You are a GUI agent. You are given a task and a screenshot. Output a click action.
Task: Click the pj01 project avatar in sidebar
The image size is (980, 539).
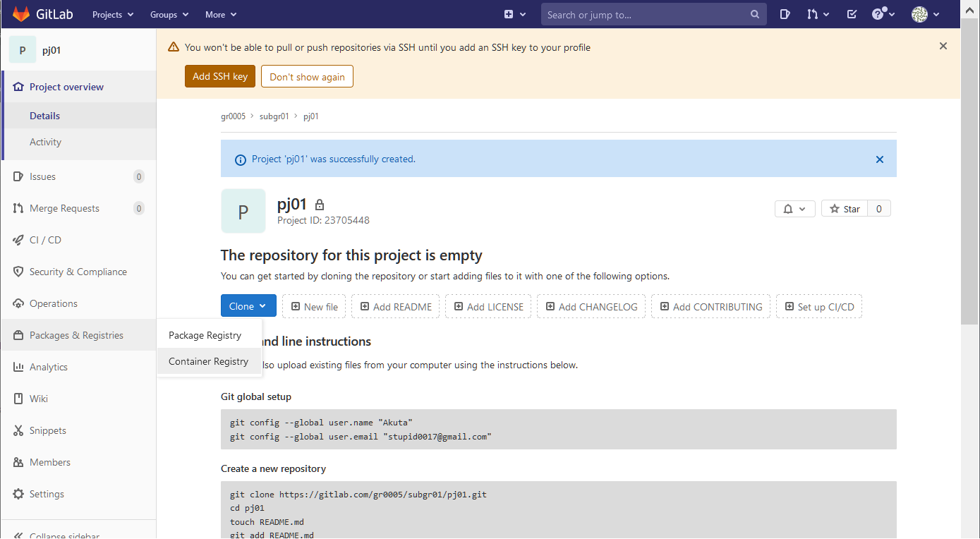[23, 50]
